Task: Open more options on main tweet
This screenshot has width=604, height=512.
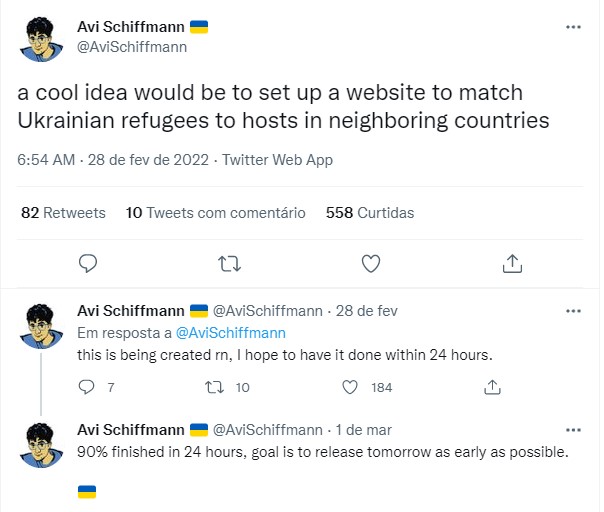Action: tap(572, 27)
